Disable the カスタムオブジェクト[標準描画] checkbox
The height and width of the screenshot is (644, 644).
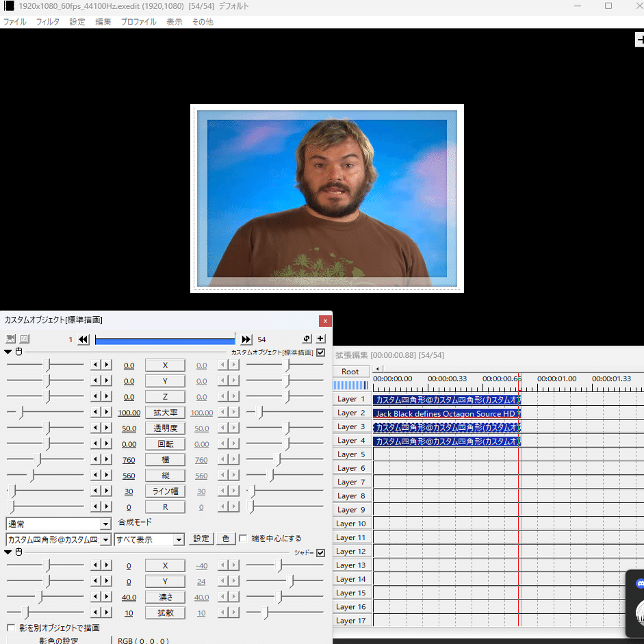tap(321, 352)
